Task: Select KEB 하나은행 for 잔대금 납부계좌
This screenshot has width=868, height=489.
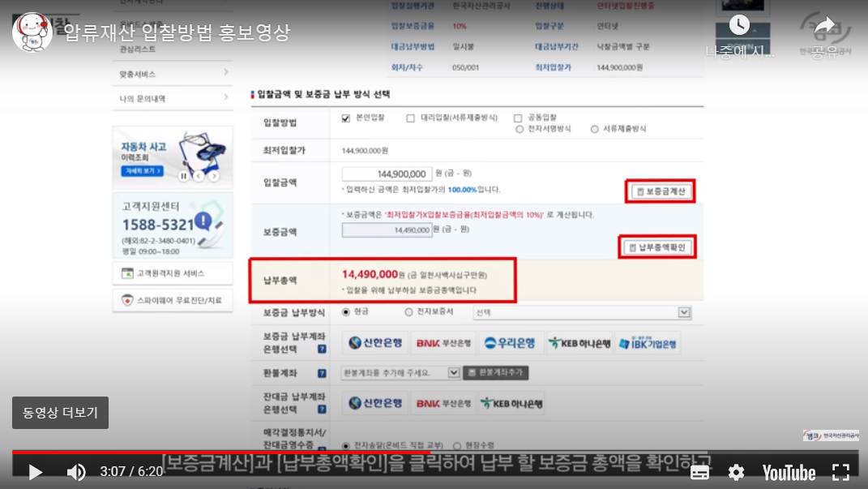Action: (x=511, y=404)
